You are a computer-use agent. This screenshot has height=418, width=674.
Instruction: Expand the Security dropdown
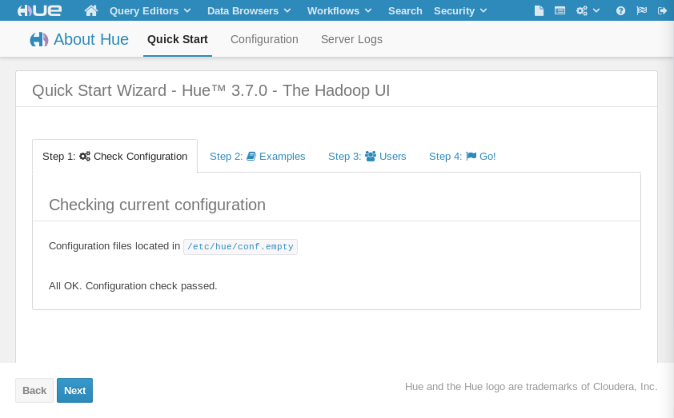460,11
